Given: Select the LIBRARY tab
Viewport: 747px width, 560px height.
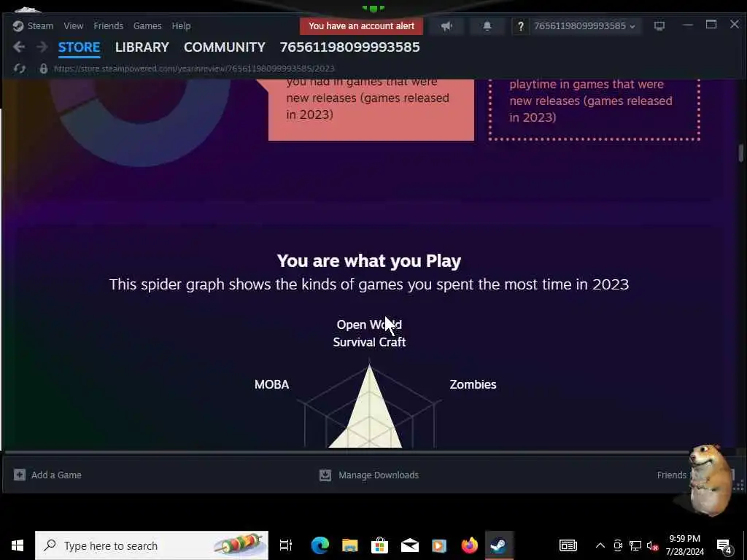Looking at the screenshot, I should coord(142,47).
